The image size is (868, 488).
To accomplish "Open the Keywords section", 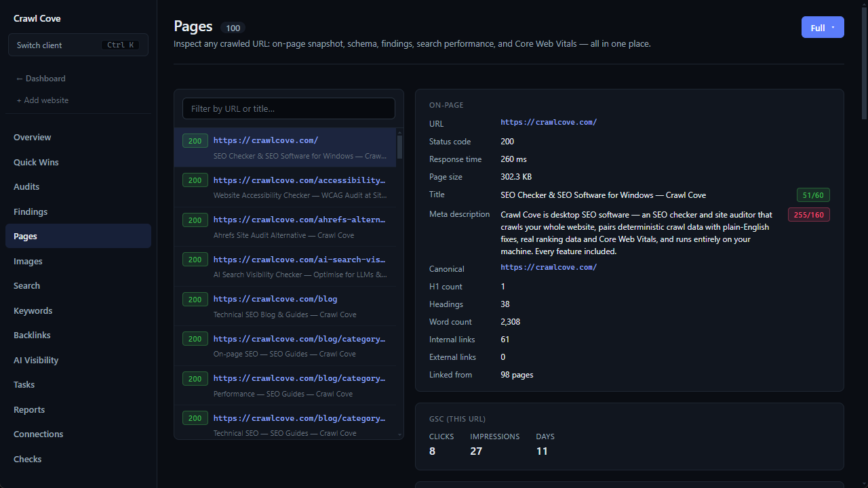I will pyautogui.click(x=78, y=310).
